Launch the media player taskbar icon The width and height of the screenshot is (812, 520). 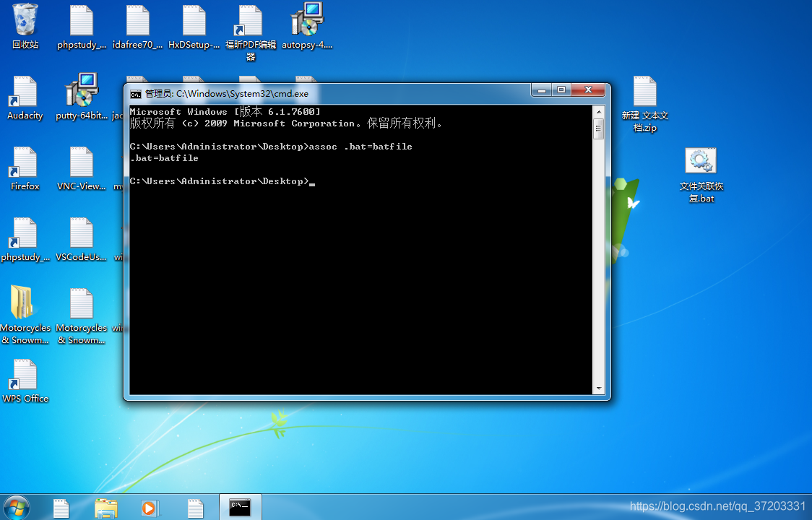[150, 508]
